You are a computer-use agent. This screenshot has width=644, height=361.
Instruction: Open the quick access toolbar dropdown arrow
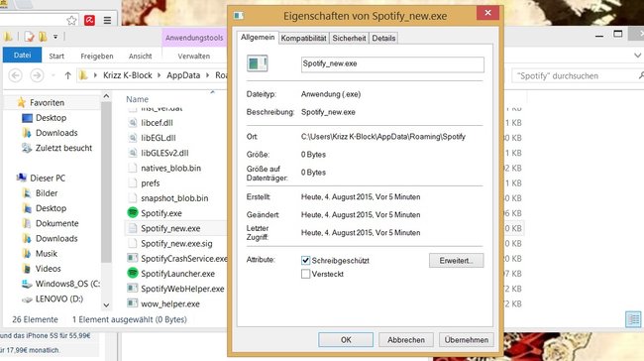click(55, 37)
